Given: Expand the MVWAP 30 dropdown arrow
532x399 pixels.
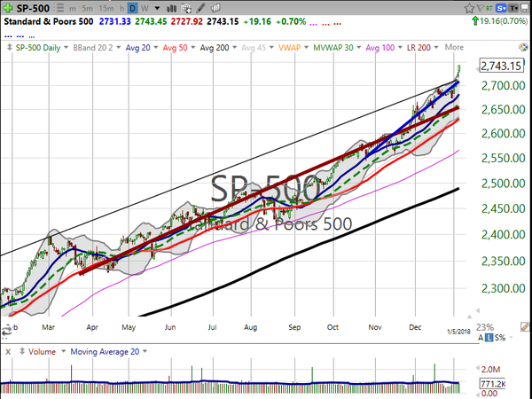Looking at the screenshot, I should coord(358,48).
